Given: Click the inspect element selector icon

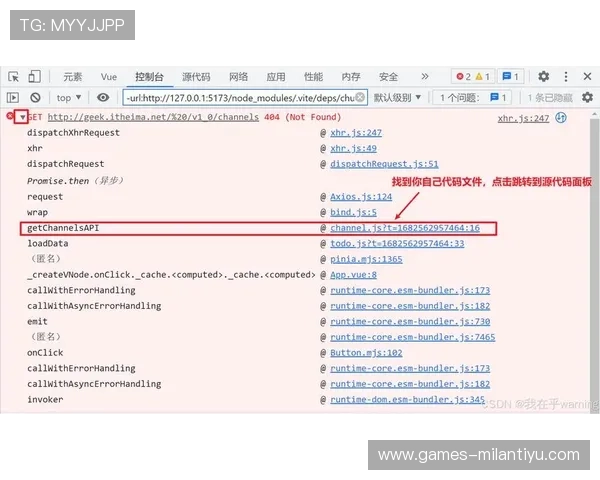Looking at the screenshot, I should click(x=14, y=77).
